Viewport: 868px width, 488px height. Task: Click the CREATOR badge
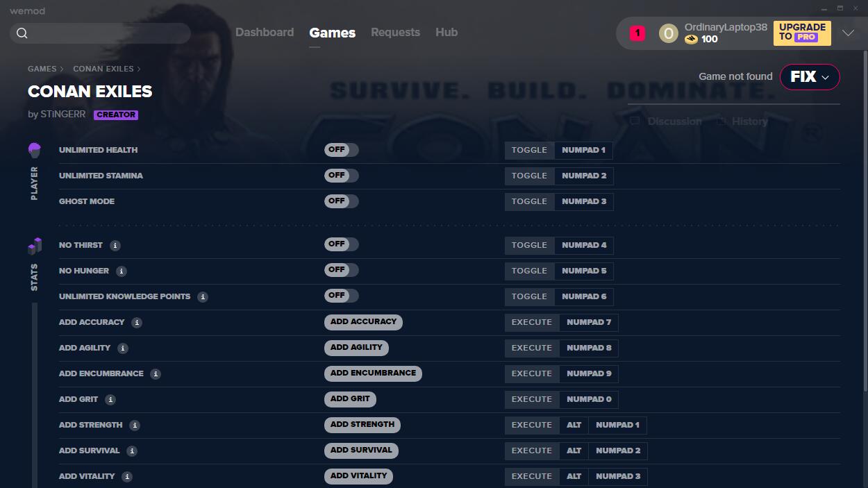coord(116,115)
